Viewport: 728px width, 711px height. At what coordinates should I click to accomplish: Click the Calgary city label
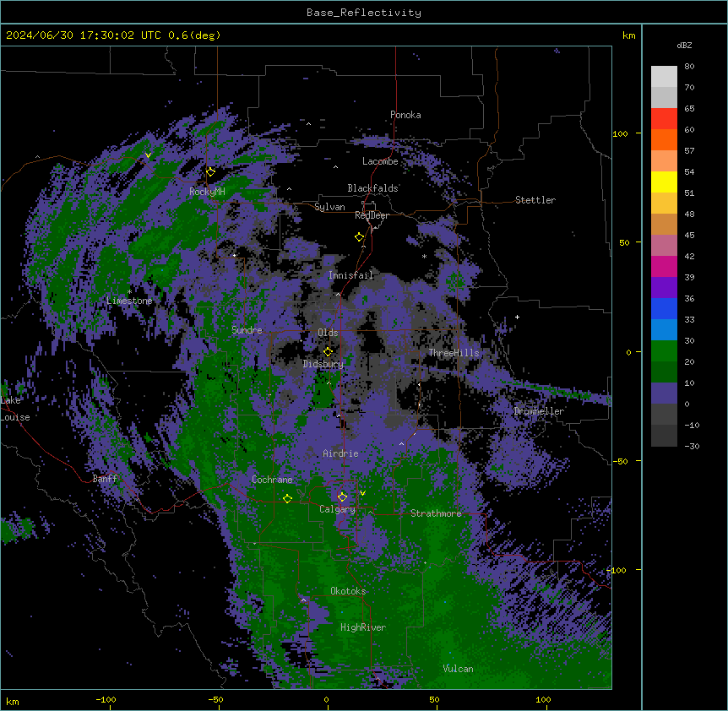tap(337, 509)
